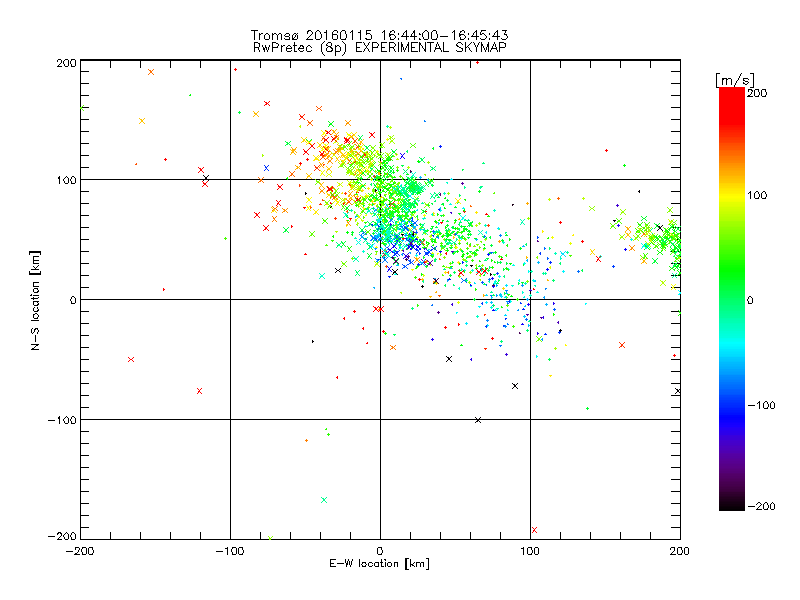Click the colorbar tick label "0"
Screen dimensions: 800x600
click(750, 300)
